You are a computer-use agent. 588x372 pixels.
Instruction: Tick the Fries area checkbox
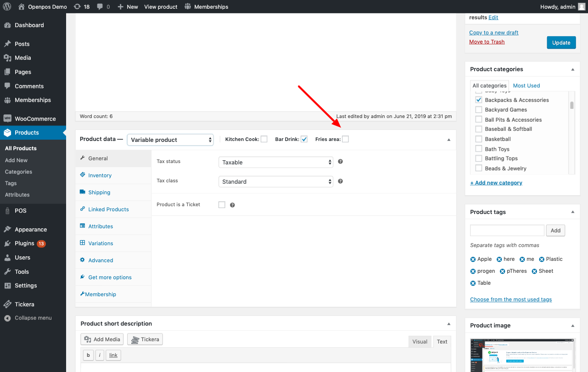point(345,139)
